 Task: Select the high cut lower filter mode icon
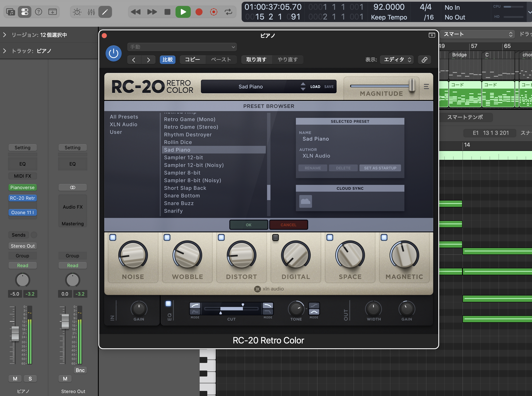268,312
